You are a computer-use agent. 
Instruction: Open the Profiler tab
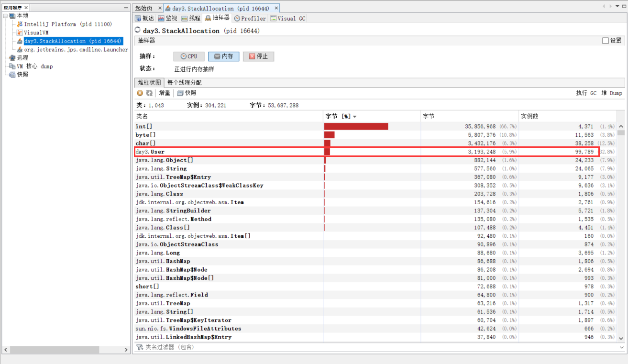[x=250, y=18]
